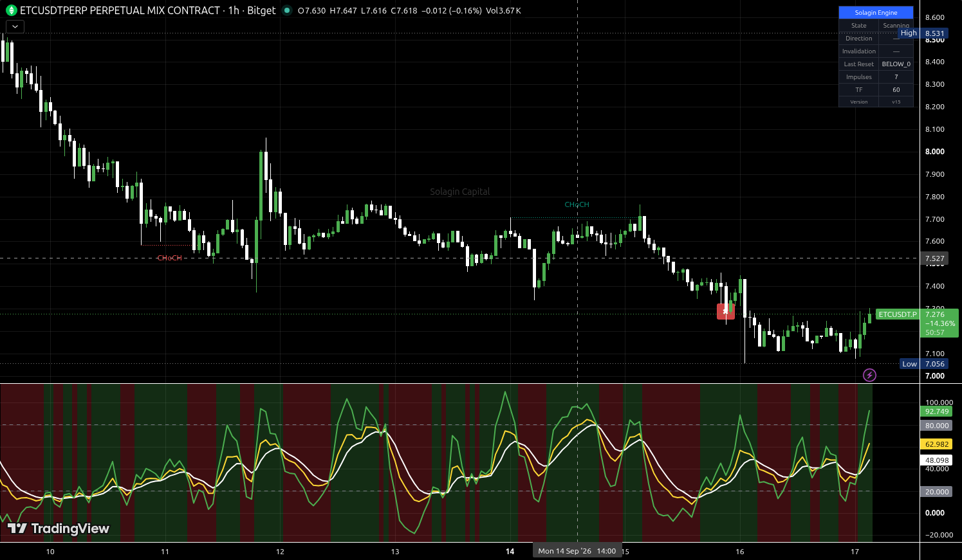Click the Version row label
Screen dimensions: 962x560
coord(859,102)
